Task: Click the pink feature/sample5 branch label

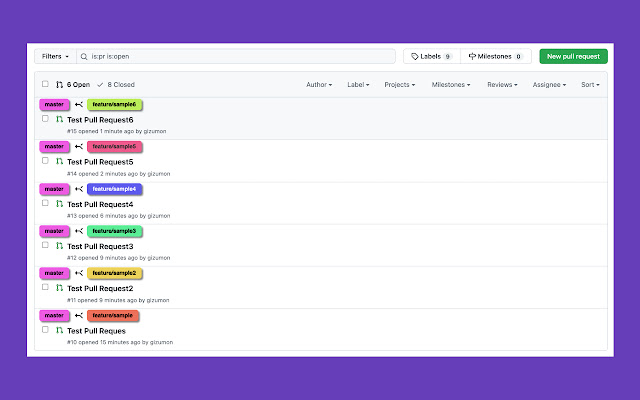Action: point(114,147)
